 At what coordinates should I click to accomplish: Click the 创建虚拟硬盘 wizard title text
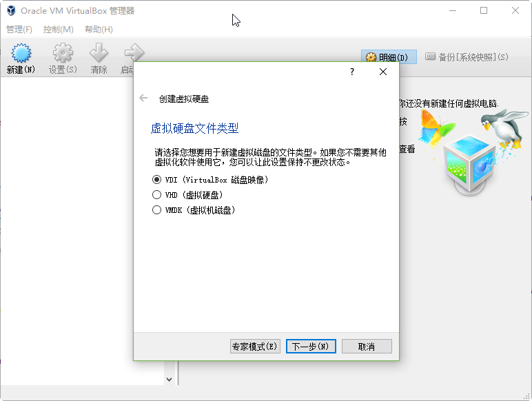tap(184, 99)
